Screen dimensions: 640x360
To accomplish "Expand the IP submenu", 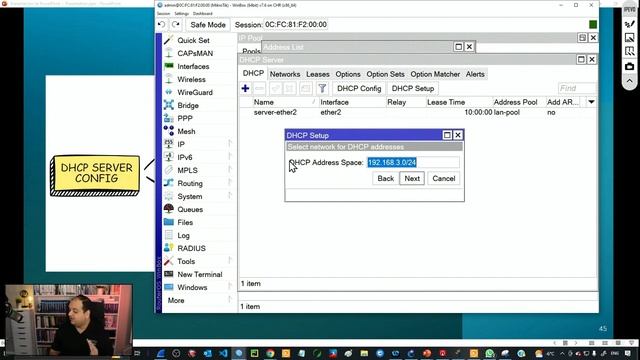I will tap(181, 144).
